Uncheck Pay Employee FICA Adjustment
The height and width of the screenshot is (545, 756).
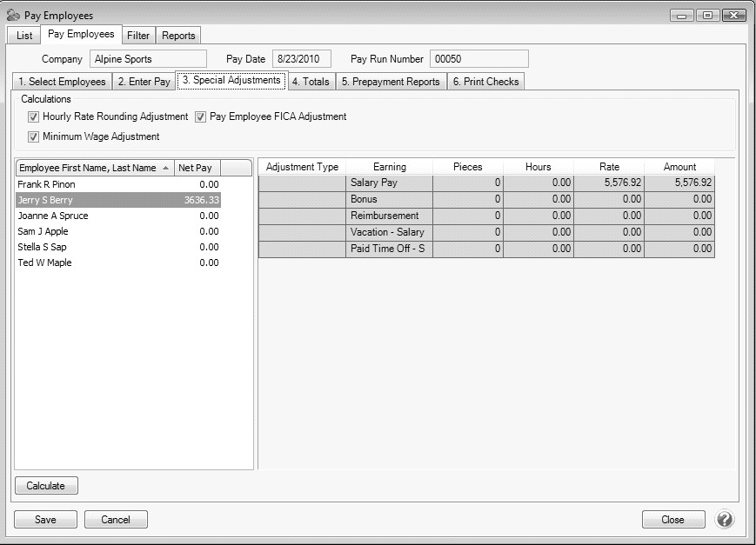(201, 116)
